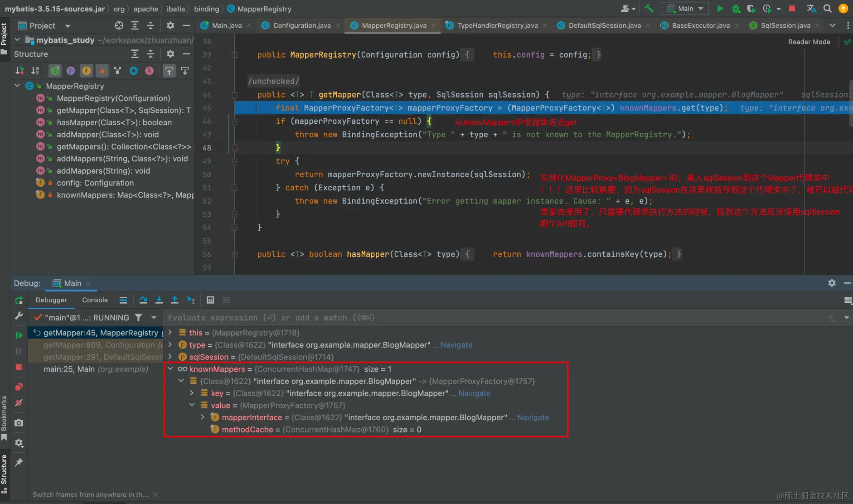853x504 pixels.
Task: Stop debugging via the red square in Debug sidebar
Action: point(19,367)
